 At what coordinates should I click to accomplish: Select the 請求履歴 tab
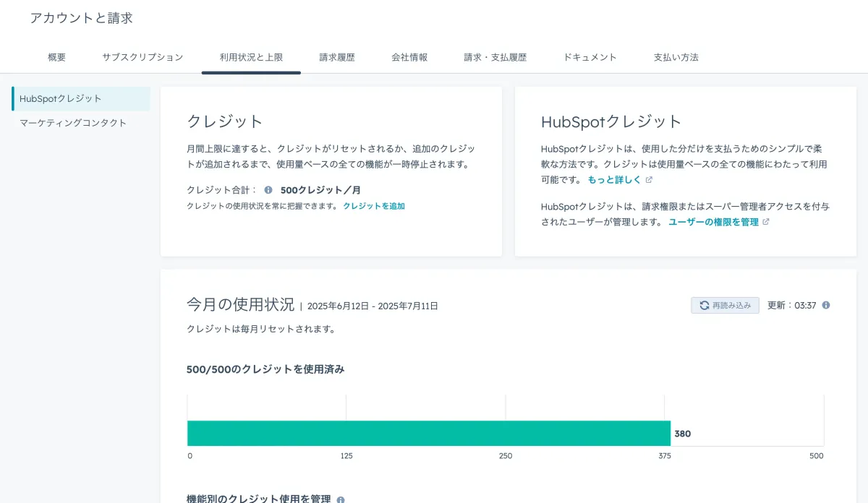338,56
